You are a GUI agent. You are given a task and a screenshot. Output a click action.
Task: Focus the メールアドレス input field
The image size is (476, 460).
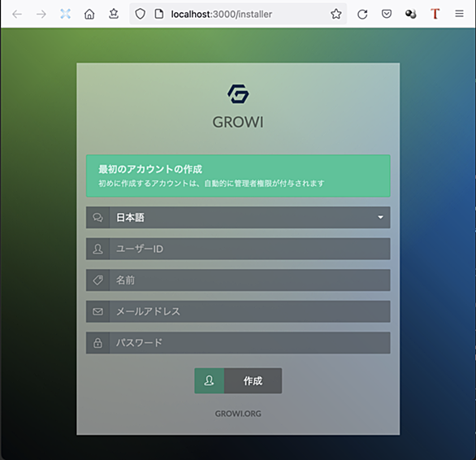pyautogui.click(x=249, y=311)
